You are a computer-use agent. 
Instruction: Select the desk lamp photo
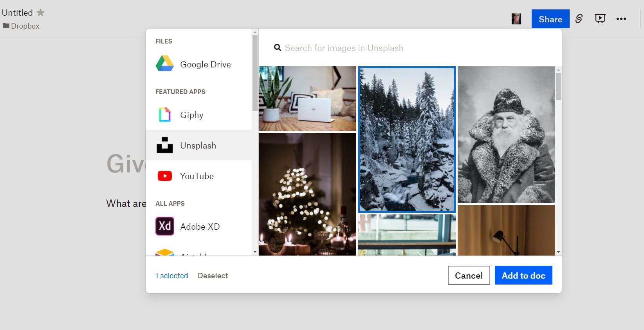coord(506,230)
